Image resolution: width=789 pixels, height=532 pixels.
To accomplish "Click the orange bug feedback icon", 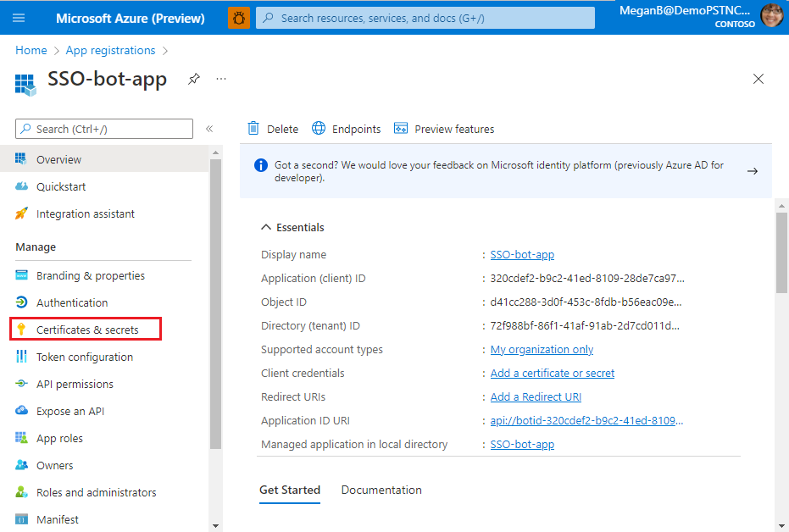I will [x=239, y=18].
